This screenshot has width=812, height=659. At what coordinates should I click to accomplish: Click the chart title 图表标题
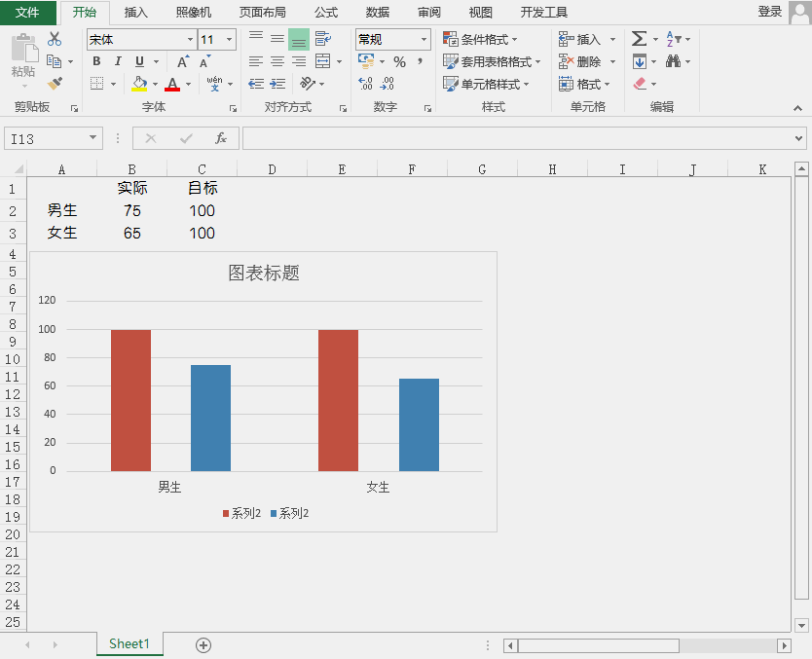point(264,273)
